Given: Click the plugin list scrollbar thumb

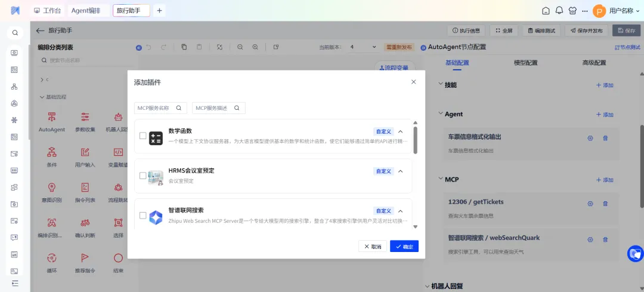Looking at the screenshot, I should [x=415, y=140].
